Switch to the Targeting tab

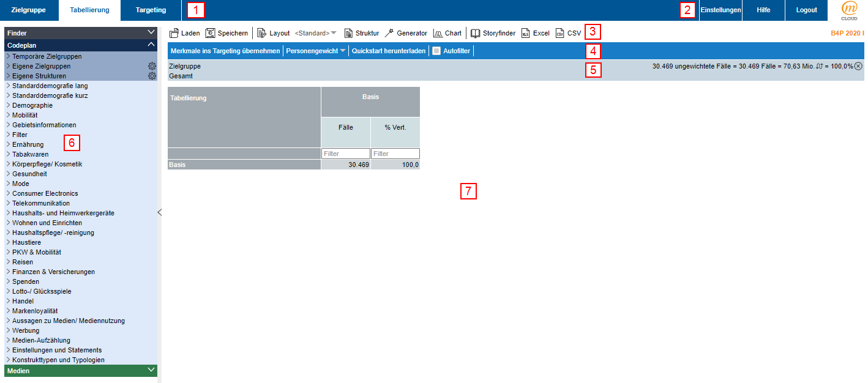(151, 10)
